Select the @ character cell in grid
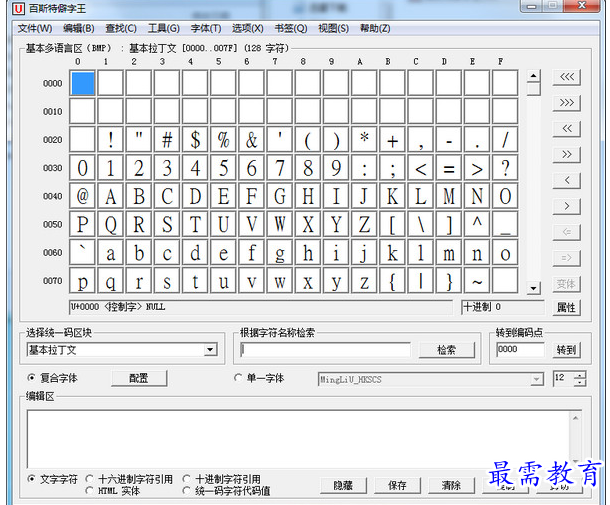The height and width of the screenshot is (505, 610). (83, 196)
